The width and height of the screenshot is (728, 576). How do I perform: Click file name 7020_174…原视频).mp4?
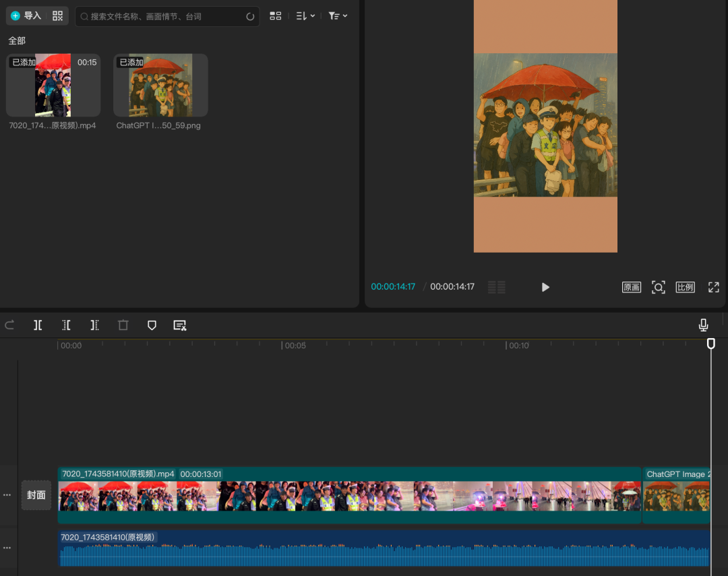tap(53, 125)
